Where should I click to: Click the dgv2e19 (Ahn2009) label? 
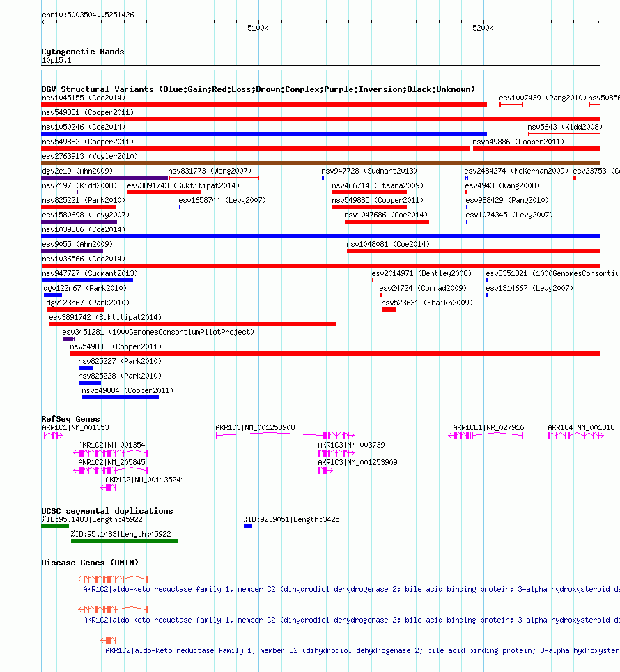pos(77,171)
